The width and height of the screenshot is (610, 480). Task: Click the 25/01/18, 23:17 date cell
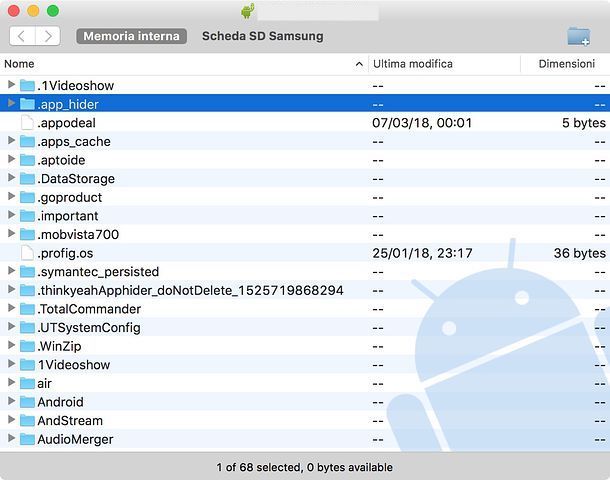pos(422,253)
